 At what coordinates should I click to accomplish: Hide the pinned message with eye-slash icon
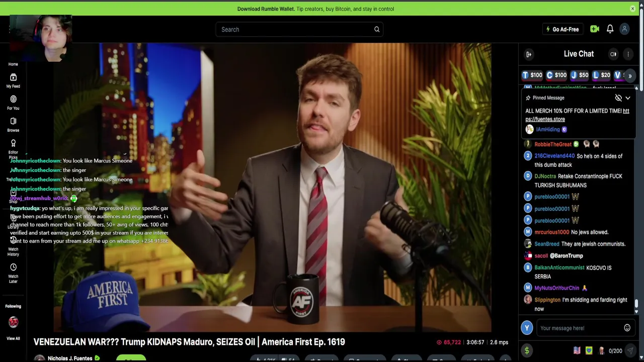pos(618,98)
